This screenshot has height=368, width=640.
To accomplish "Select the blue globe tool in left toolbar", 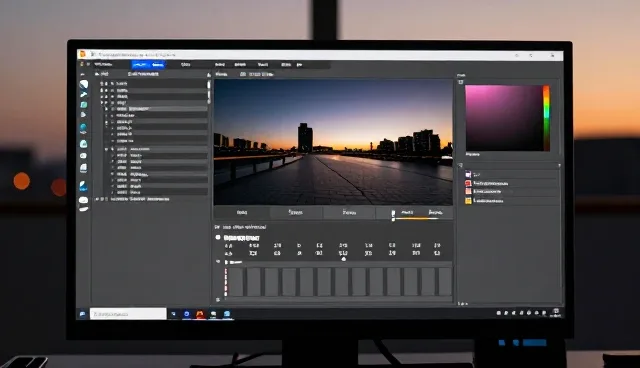I will (x=83, y=129).
